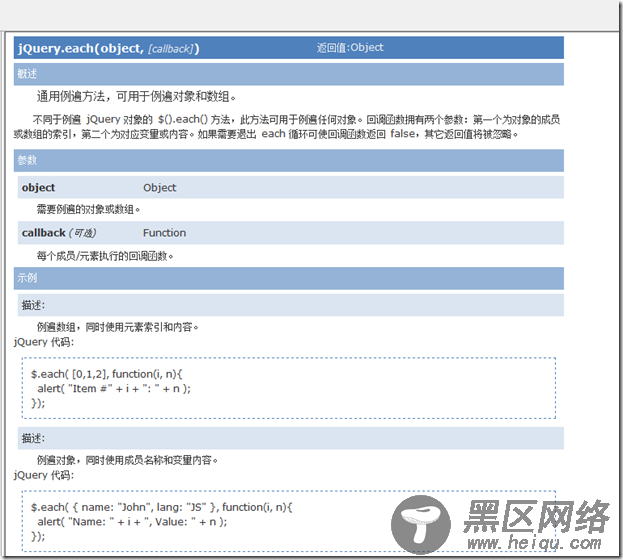Select the description 需要例遍的对象或数组
The image size is (623, 560).
[89, 209]
